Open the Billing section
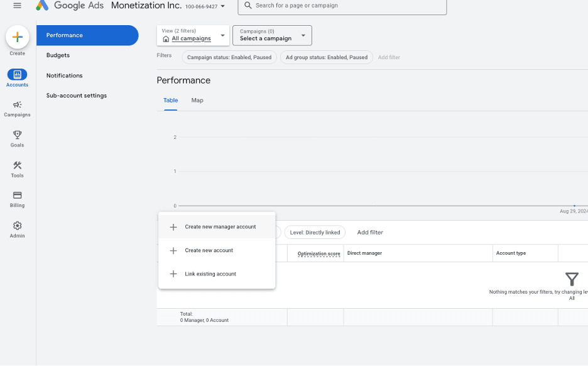Image resolution: width=588 pixels, height=366 pixels. [x=17, y=198]
